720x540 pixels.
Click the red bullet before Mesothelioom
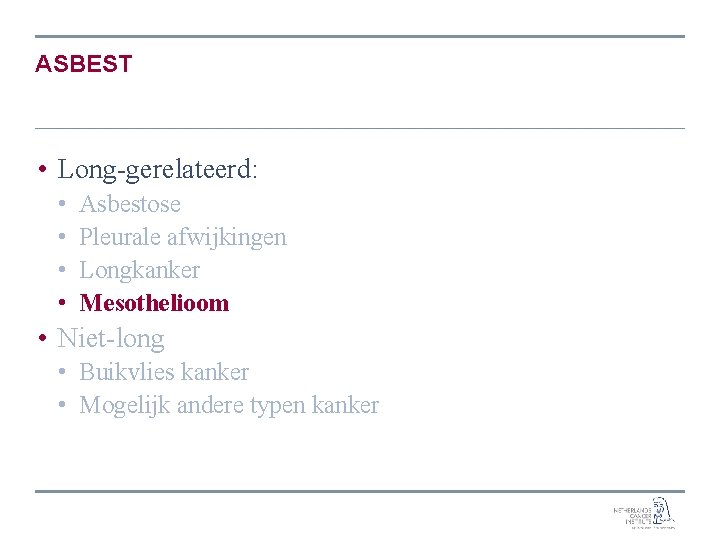click(62, 303)
